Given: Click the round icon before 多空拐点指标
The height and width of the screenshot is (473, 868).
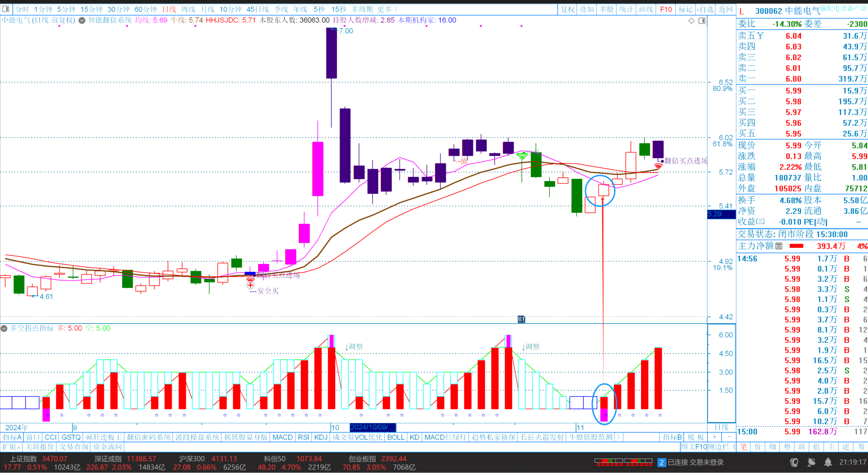Looking at the screenshot, I should click(x=4, y=328).
